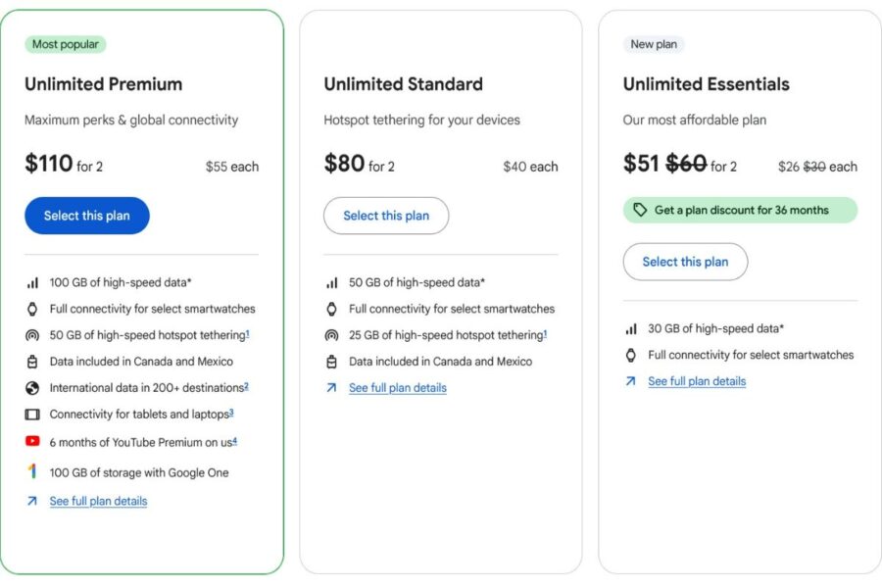882x588 pixels.
Task: Open footnote 2 beside International data
Action: (246, 386)
